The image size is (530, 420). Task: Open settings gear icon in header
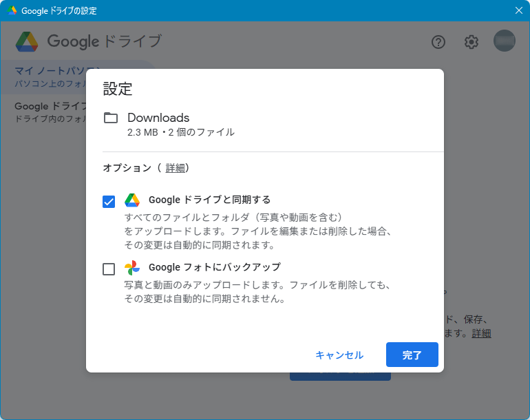pos(471,42)
